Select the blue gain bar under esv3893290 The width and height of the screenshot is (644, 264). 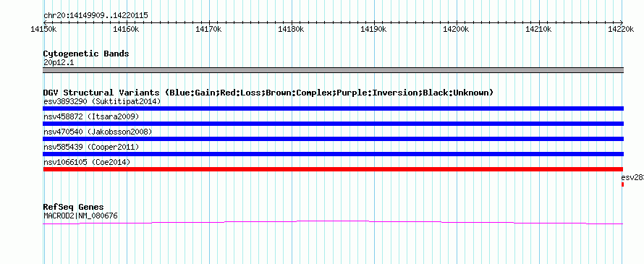point(333,108)
